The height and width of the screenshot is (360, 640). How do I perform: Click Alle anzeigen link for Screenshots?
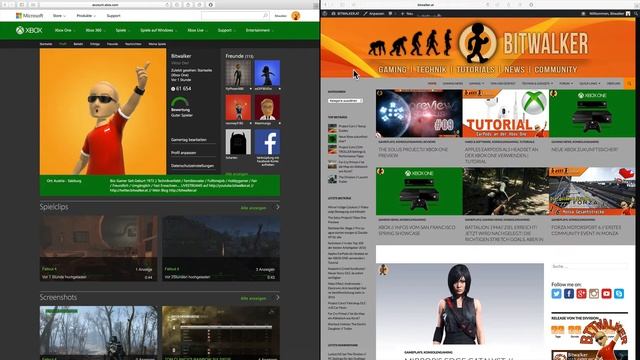tap(253, 298)
